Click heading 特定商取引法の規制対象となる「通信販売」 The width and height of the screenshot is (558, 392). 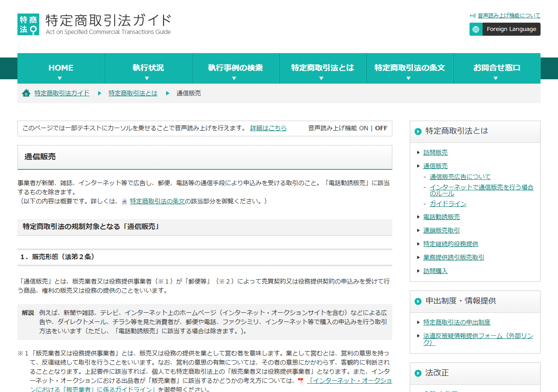click(x=91, y=226)
